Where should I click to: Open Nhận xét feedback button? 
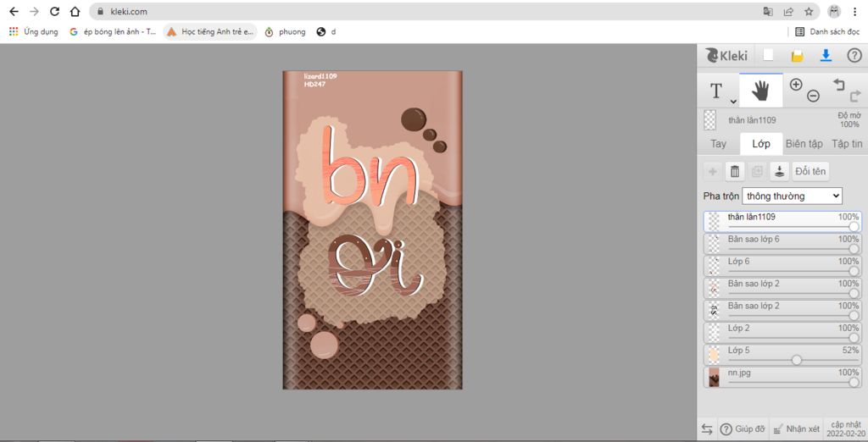[x=796, y=428]
